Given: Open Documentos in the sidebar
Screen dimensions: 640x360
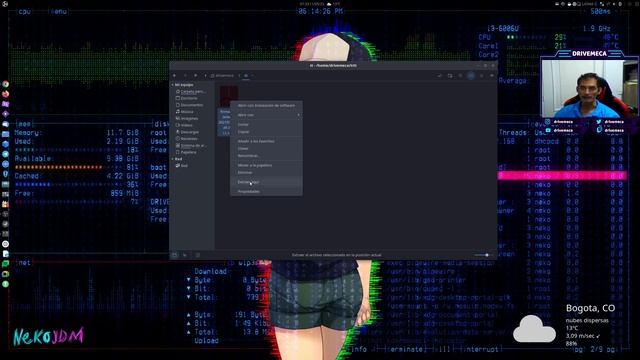Looking at the screenshot, I should [189, 105].
